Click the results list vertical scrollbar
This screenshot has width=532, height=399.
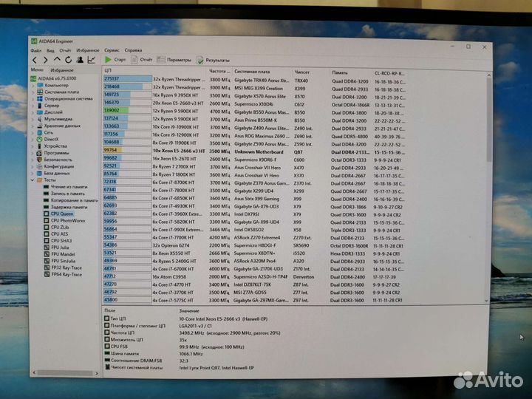pos(487,185)
